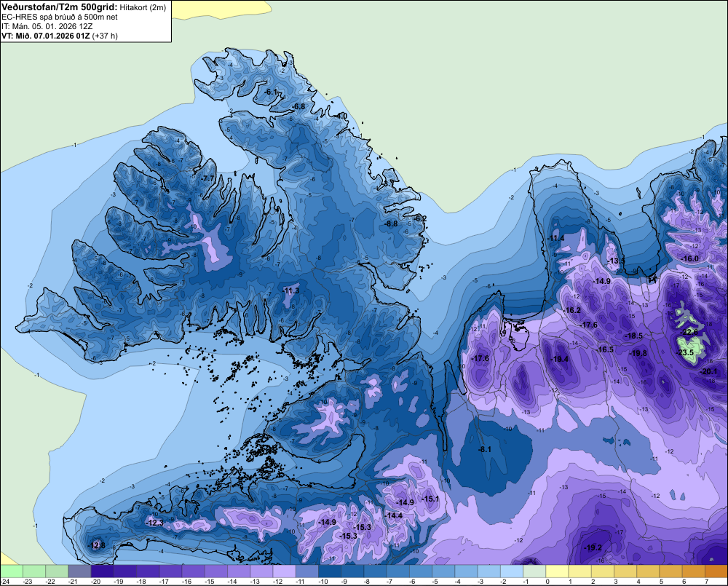Click the light green legend swatch above -24
The image size is (728, 586).
pos(11,571)
